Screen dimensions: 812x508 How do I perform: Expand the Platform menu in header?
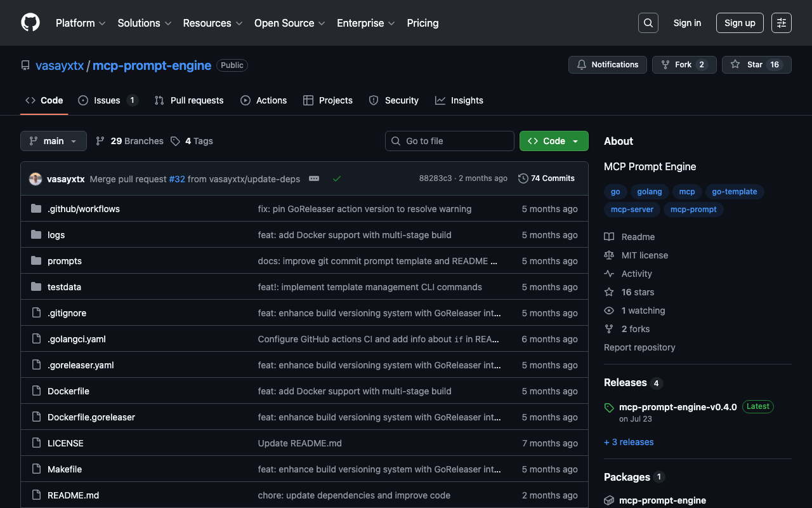pyautogui.click(x=81, y=23)
